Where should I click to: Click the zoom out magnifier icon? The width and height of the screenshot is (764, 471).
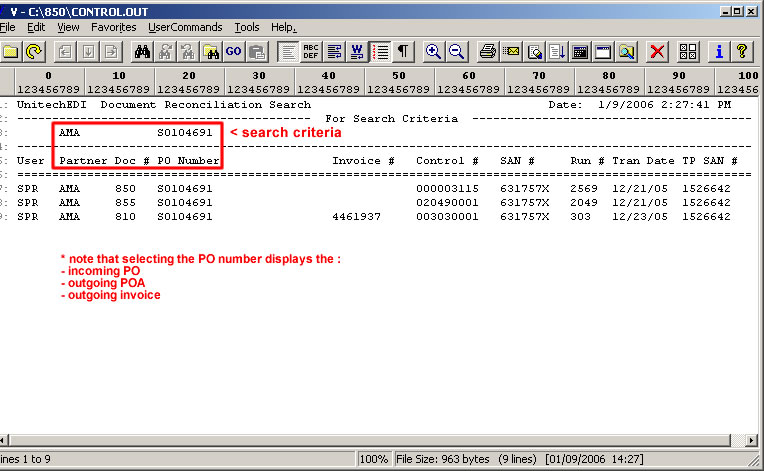[456, 51]
